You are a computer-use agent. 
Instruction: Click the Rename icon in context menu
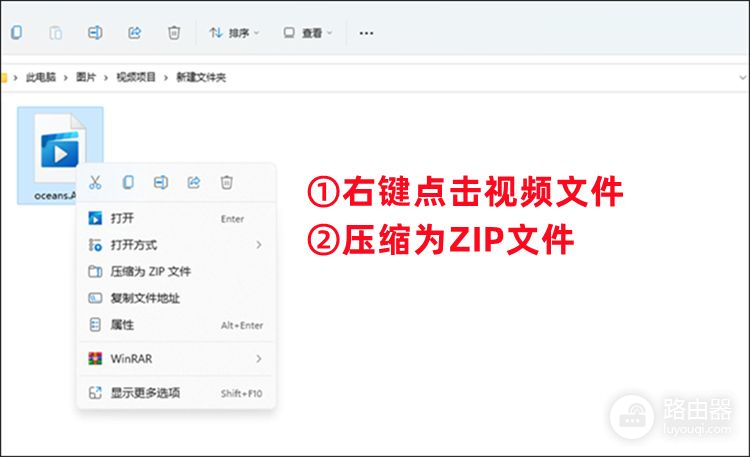point(160,182)
